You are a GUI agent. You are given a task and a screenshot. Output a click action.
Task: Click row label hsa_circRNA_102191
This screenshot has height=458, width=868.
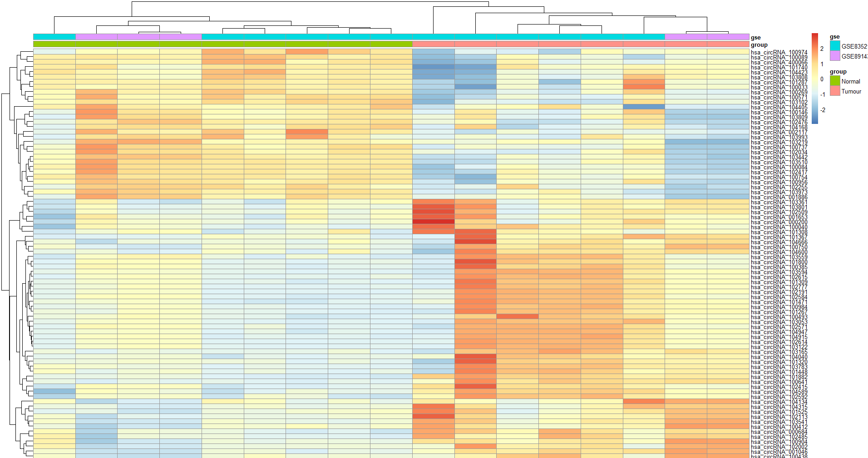779,292
